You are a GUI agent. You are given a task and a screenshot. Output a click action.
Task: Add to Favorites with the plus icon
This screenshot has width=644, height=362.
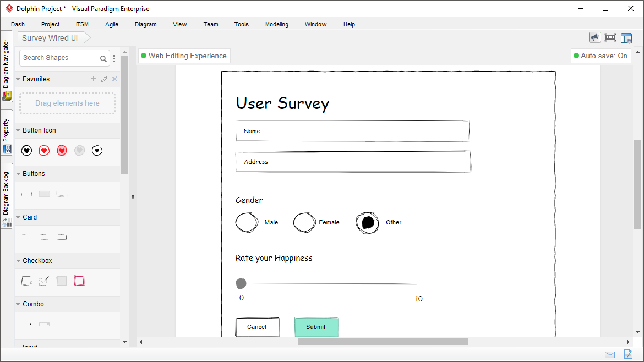pos(94,79)
